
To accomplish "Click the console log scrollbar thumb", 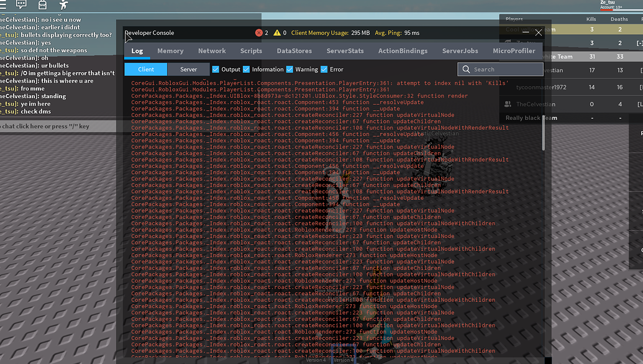I will coord(544,133).
